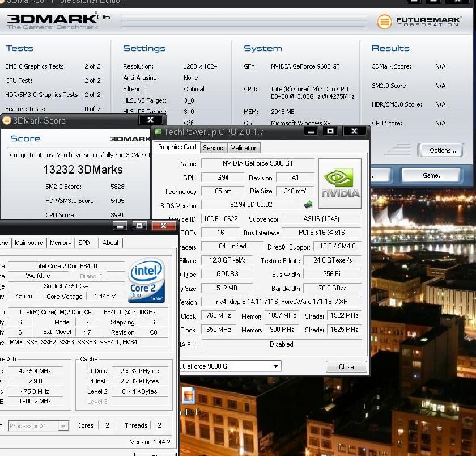
Task: Click the 3DMark Score title bar icon
Action: (6, 120)
